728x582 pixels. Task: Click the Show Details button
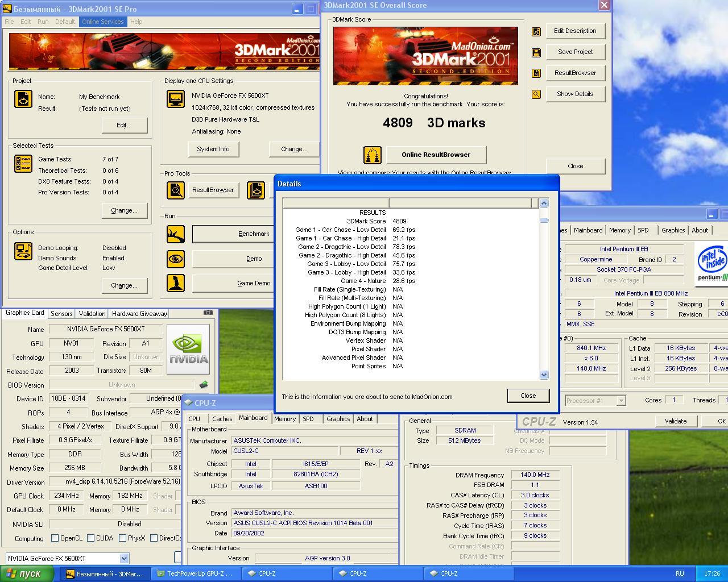575,94
